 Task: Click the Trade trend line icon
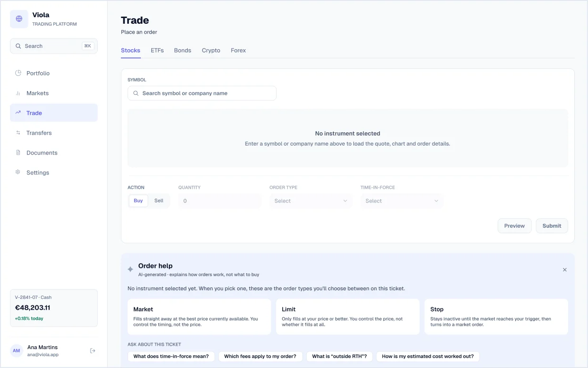(18, 113)
